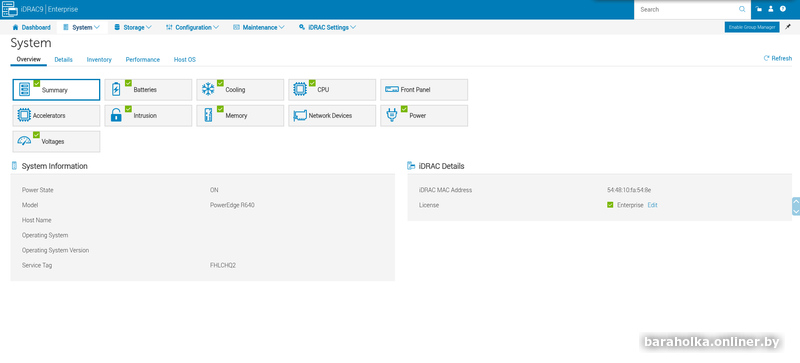Image resolution: width=800 pixels, height=363 pixels.
Task: Open the Cooling snowflake tile
Action: coord(240,90)
